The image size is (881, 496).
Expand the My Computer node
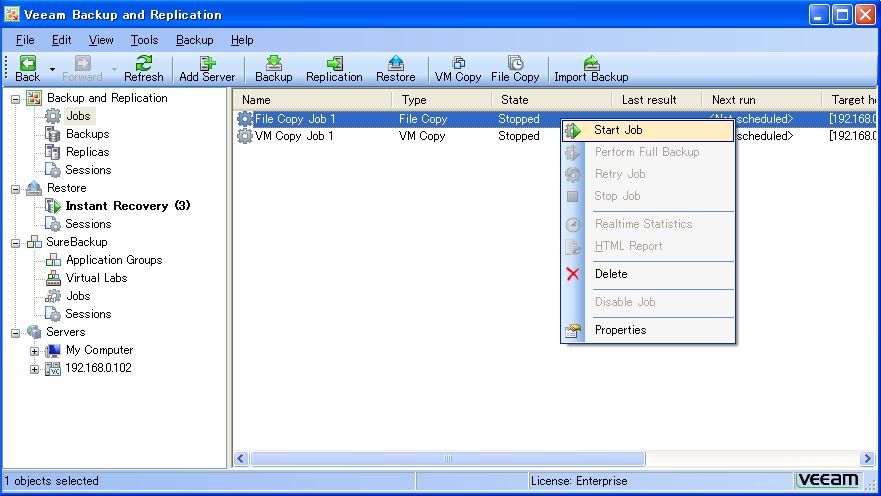[34, 351]
